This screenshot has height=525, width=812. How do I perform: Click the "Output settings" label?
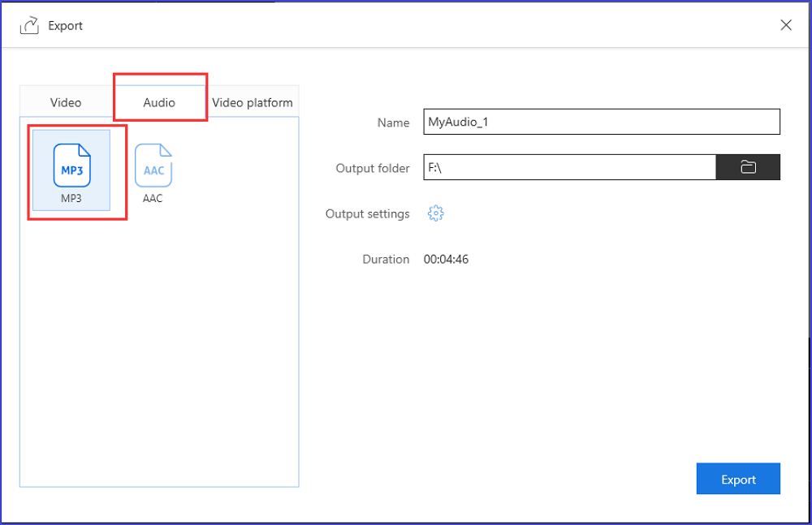tap(367, 214)
